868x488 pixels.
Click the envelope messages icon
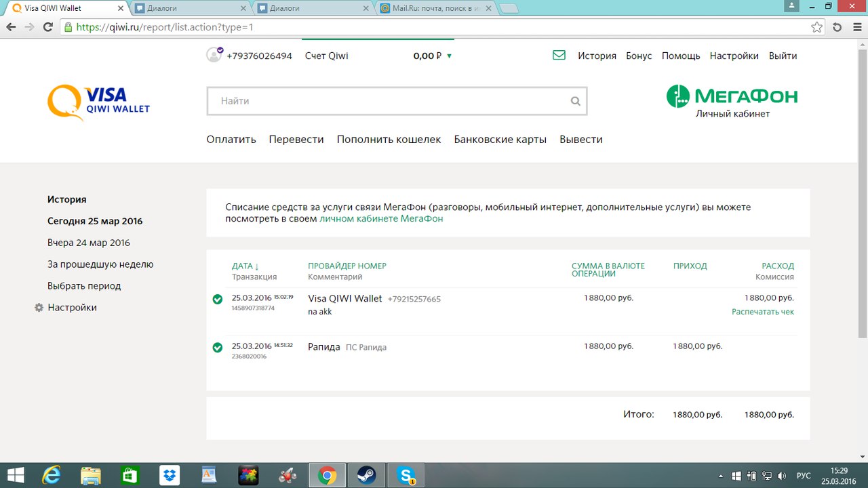pos(559,56)
